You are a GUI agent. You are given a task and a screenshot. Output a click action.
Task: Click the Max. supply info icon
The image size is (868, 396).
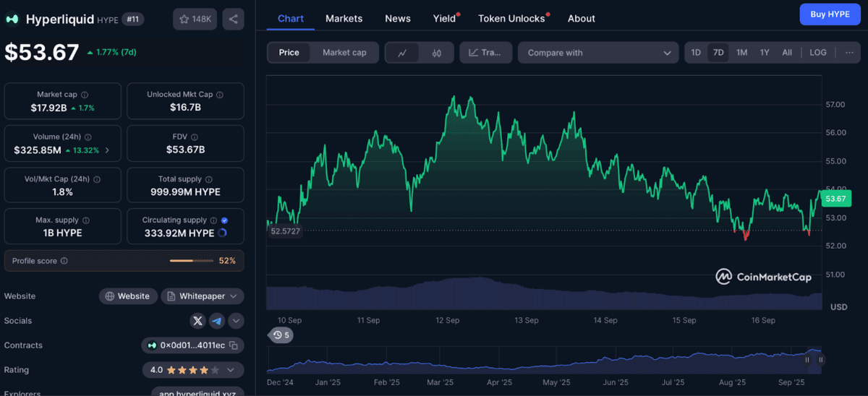click(85, 220)
